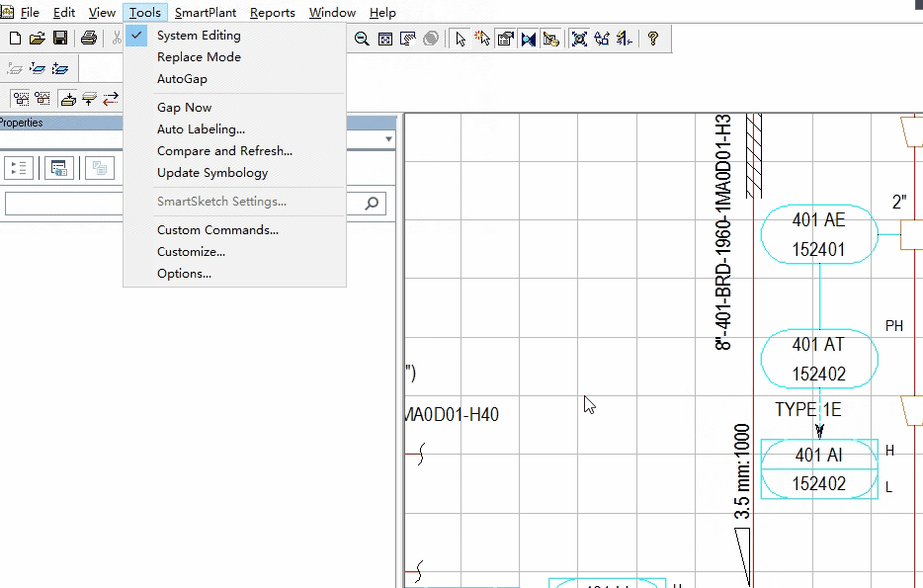Click the New document icon
The width and height of the screenshot is (923, 588).
tap(15, 39)
